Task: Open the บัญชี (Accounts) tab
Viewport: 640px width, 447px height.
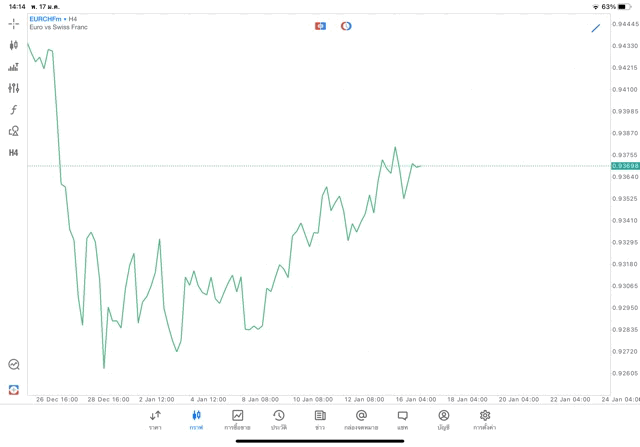Action: pyautogui.click(x=443, y=419)
